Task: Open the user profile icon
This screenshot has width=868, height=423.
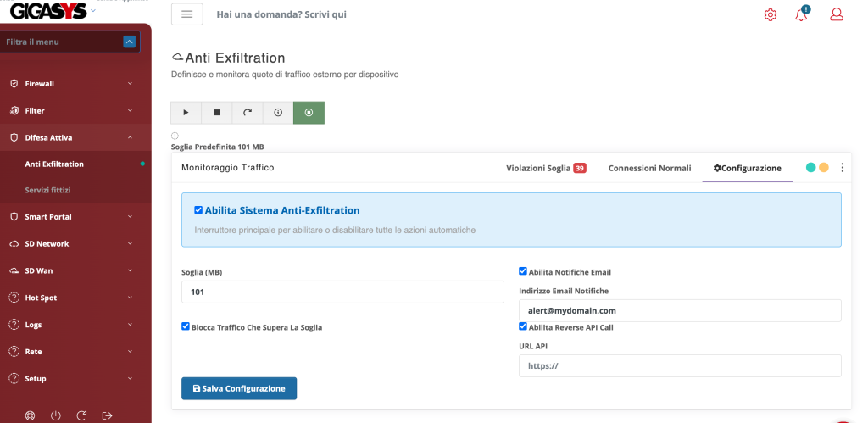Action: pos(837,14)
